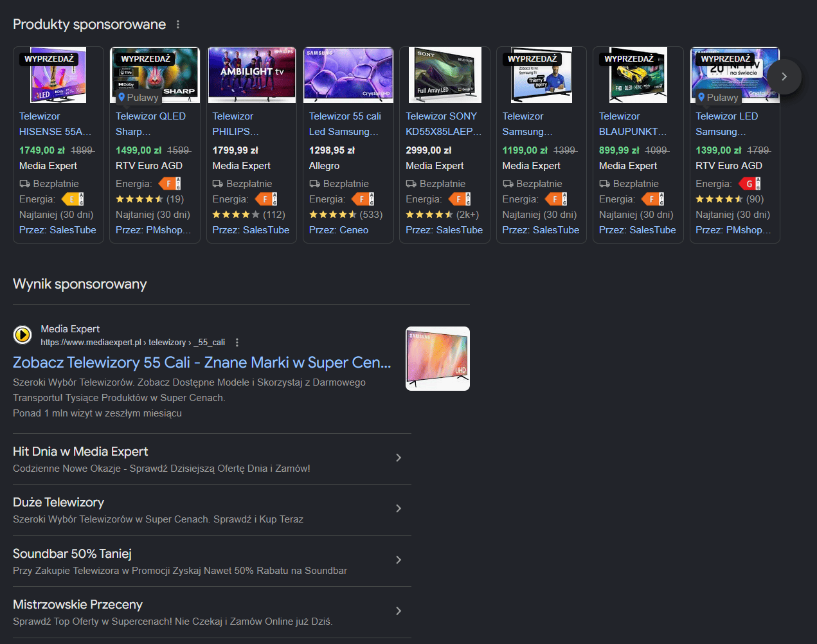Click delivery truck icon on Hisense card

click(25, 184)
